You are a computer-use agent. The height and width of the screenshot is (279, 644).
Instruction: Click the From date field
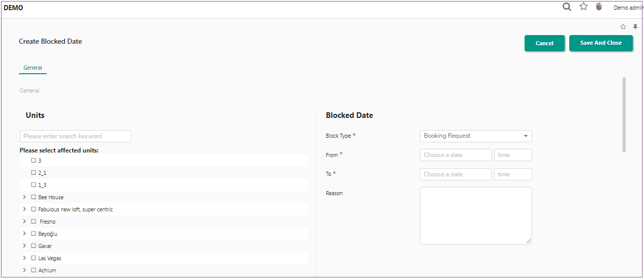pyautogui.click(x=455, y=155)
